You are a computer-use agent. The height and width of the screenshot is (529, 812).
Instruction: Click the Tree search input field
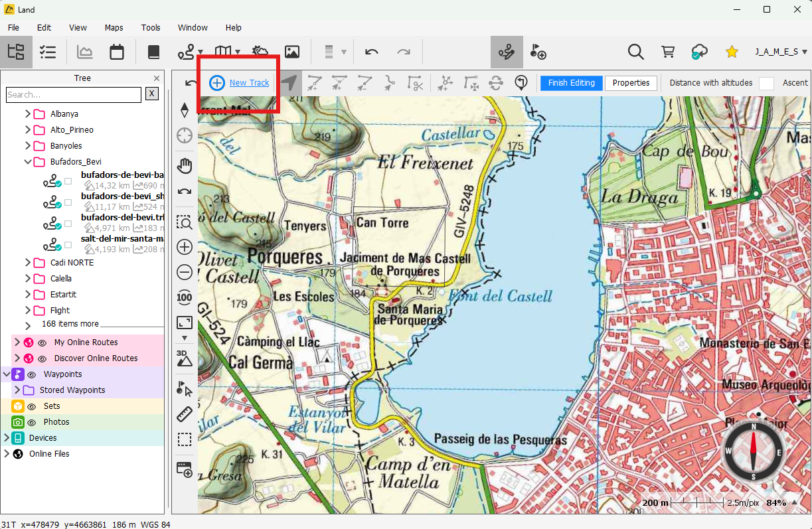coord(73,95)
